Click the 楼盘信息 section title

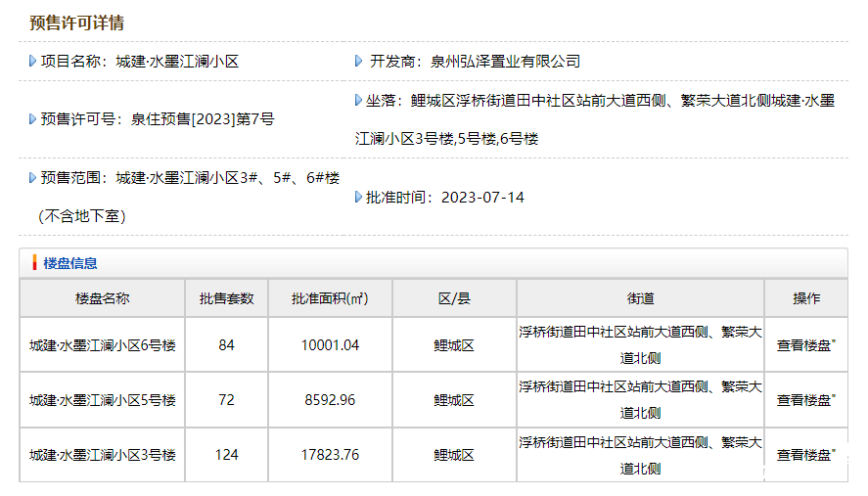coord(70,263)
